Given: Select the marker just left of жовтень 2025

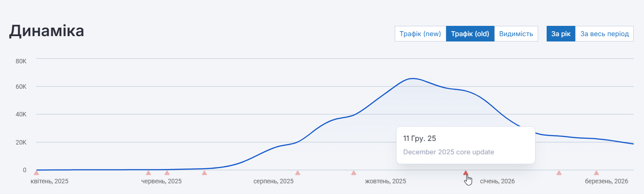Looking at the screenshot, I should (x=354, y=173).
